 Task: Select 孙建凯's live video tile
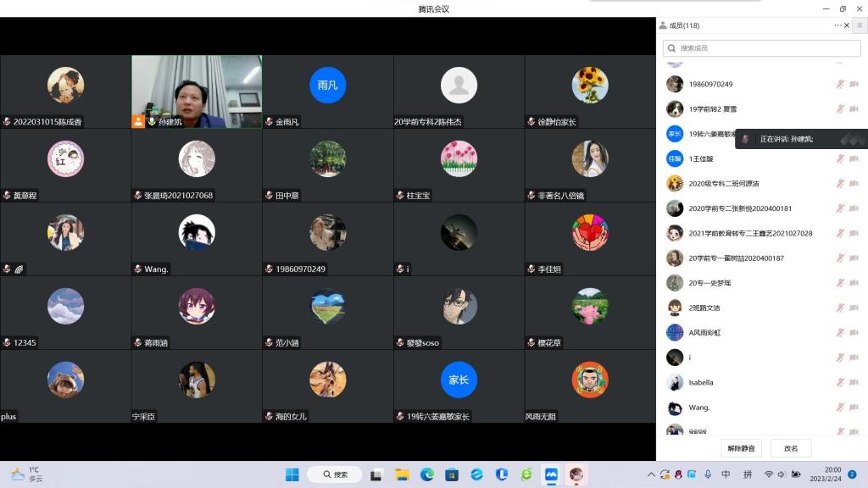click(197, 91)
